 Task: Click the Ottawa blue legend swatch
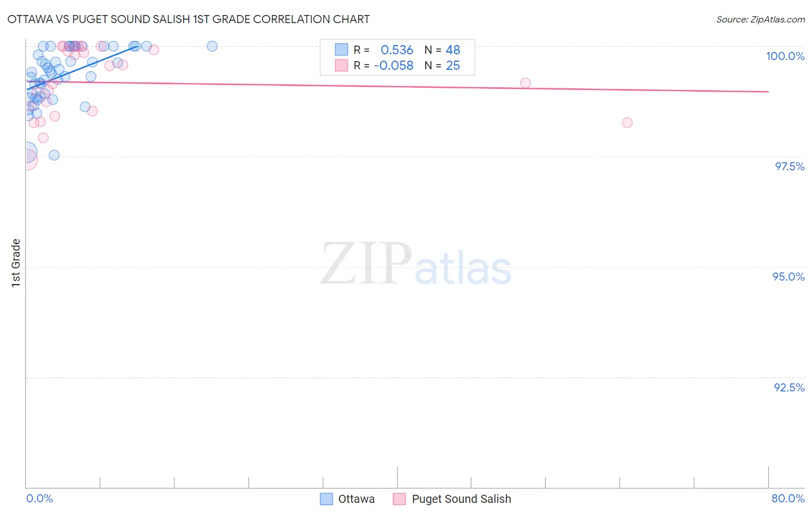click(x=326, y=499)
